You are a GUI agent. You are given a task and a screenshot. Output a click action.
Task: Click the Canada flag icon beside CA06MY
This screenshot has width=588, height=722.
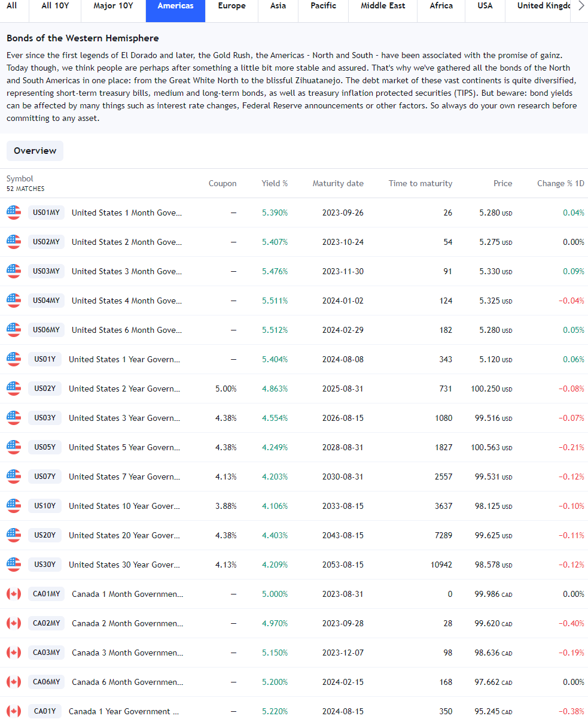(x=14, y=682)
